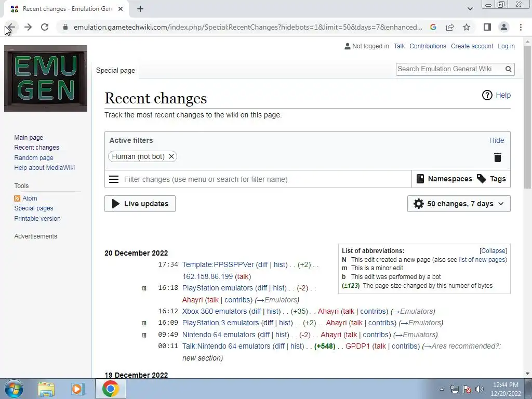
Task: Open Special pages in sidebar
Action: coord(34,208)
